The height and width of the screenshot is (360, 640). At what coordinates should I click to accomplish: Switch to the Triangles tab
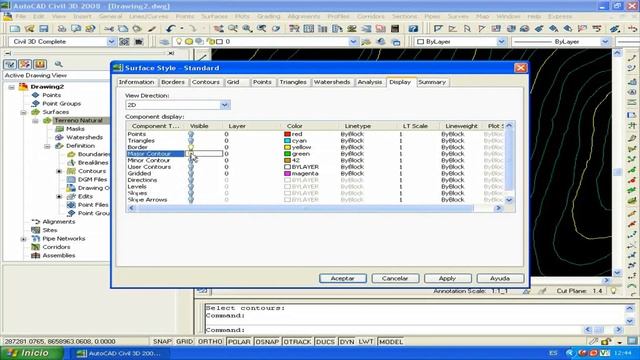[293, 82]
